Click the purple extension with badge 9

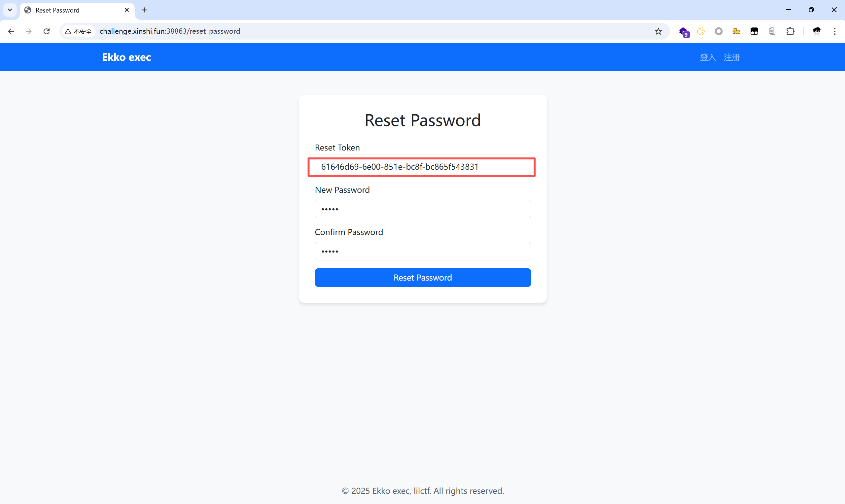(684, 32)
